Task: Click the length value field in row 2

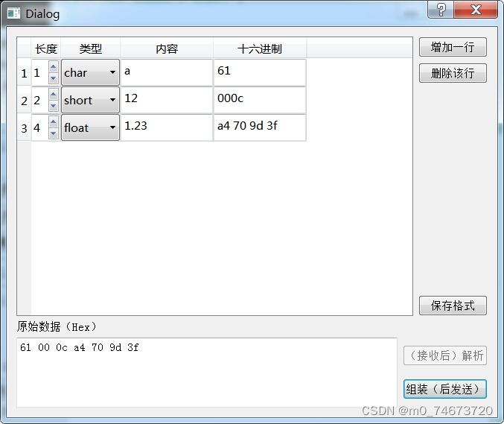Action: (40, 101)
